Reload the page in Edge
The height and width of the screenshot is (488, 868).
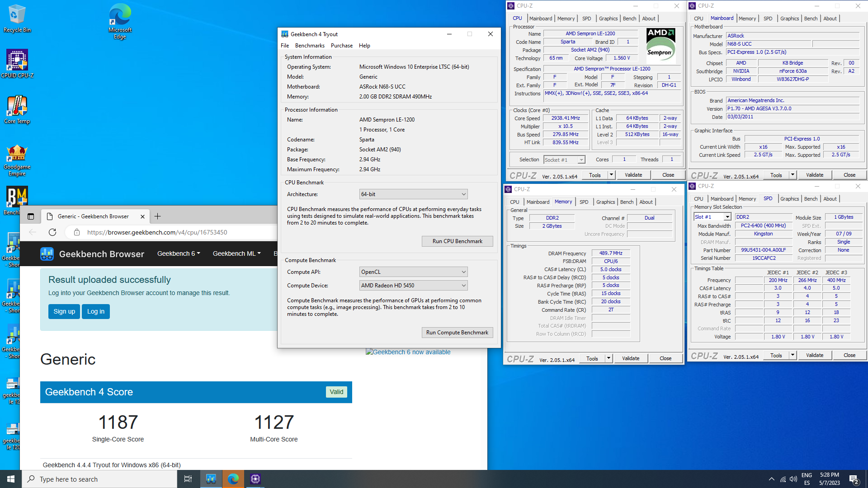52,232
